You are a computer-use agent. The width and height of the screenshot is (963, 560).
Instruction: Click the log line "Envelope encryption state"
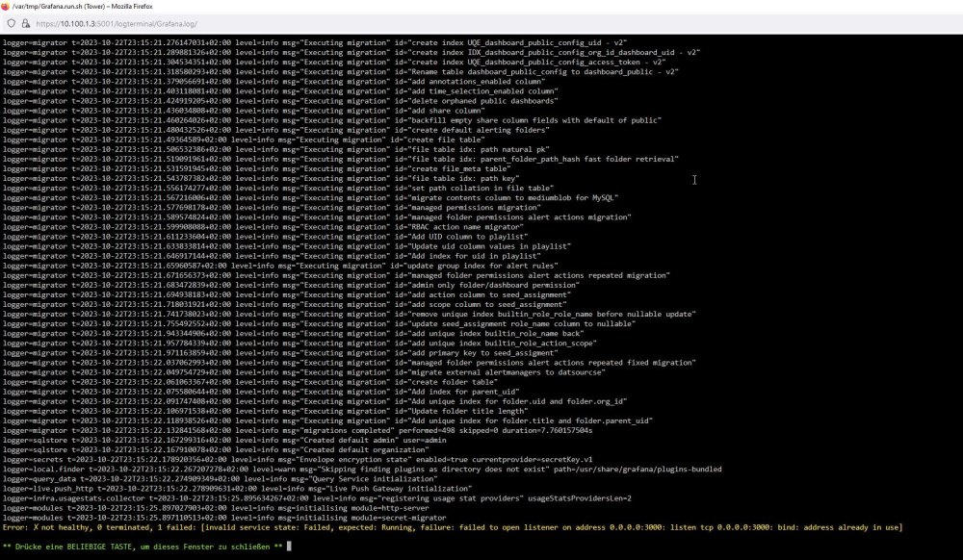click(298, 459)
